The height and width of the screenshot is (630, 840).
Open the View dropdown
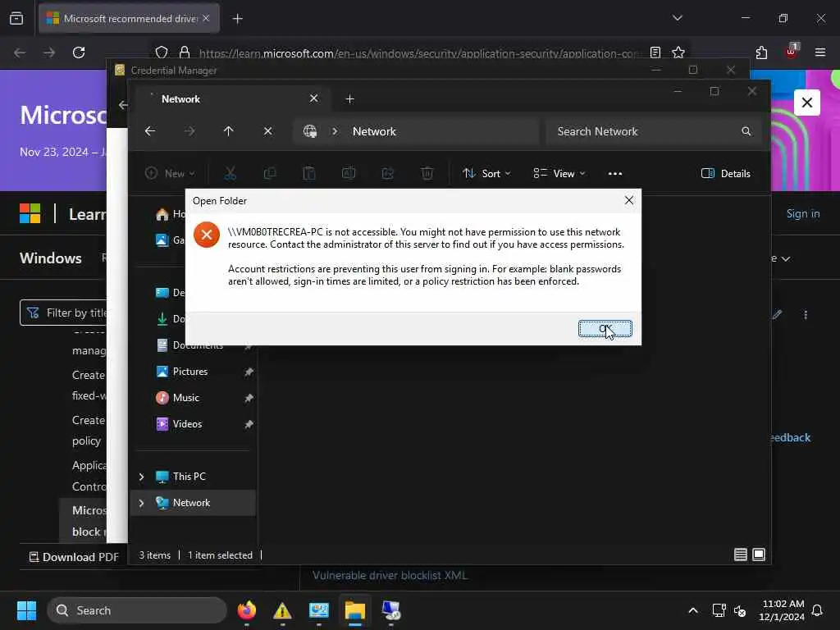click(x=559, y=174)
